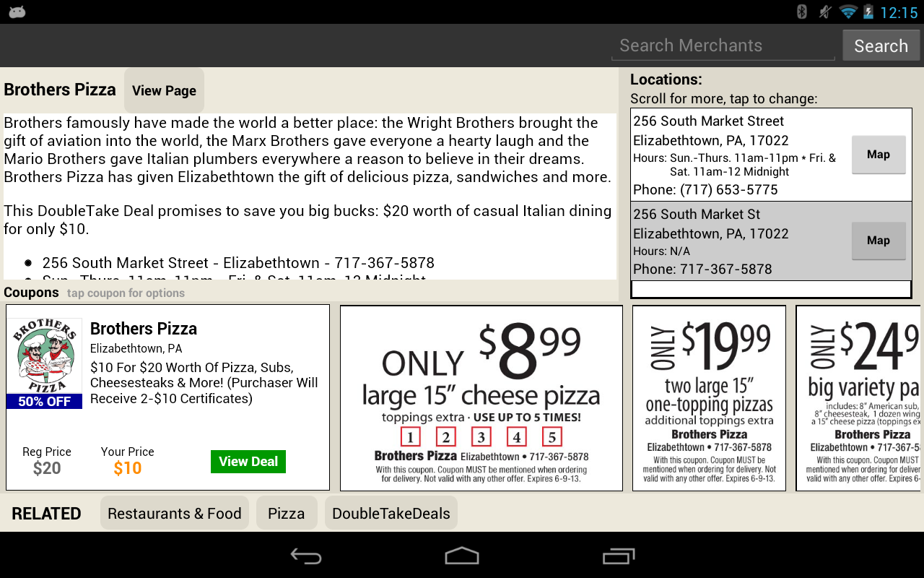Open the Pizza related category
Screen dimensions: 924x578
287,514
